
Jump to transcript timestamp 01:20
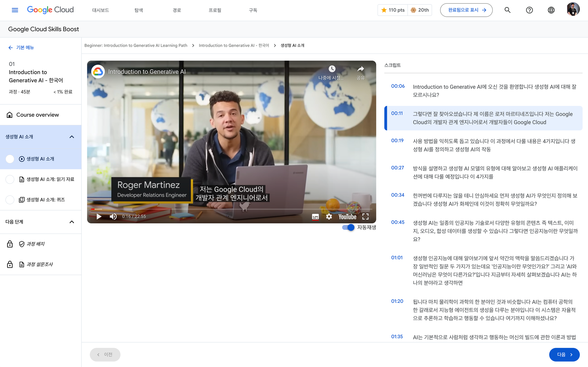click(397, 301)
